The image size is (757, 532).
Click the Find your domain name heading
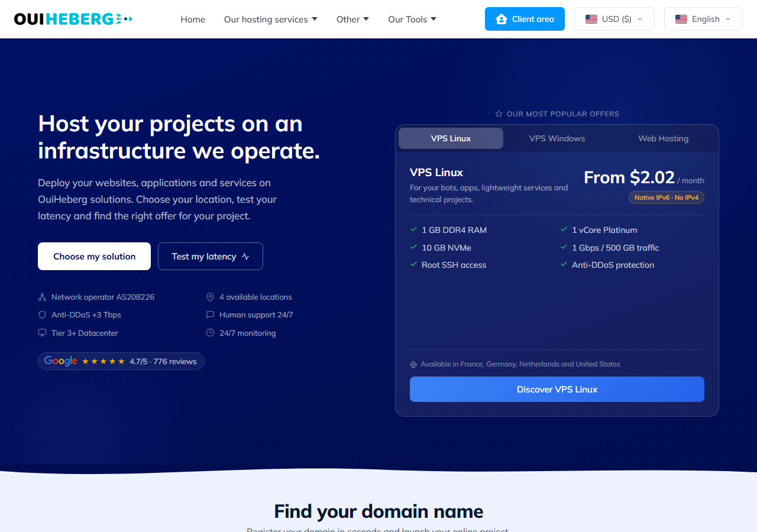[378, 511]
